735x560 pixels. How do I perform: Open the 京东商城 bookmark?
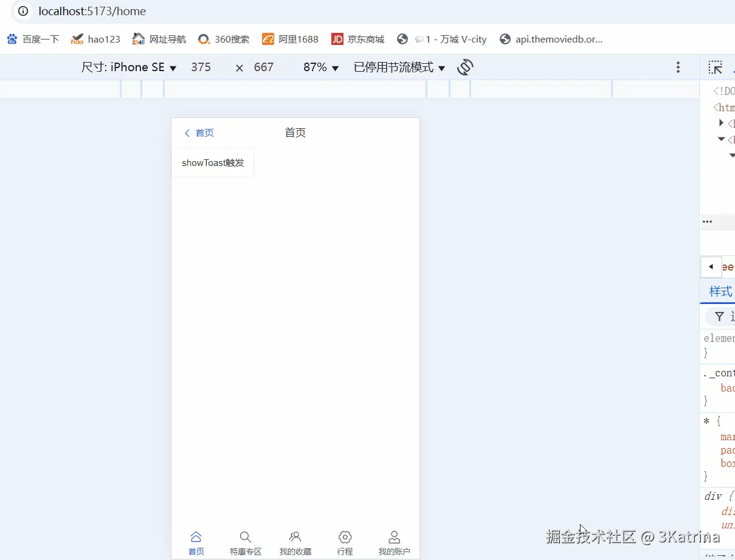pyautogui.click(x=358, y=38)
